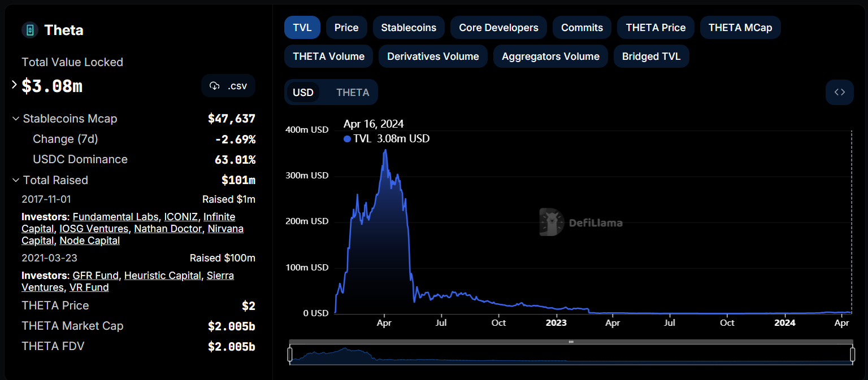This screenshot has height=380, width=868.
Task: Download TVL data via the .csv icon
Action: pos(228,85)
